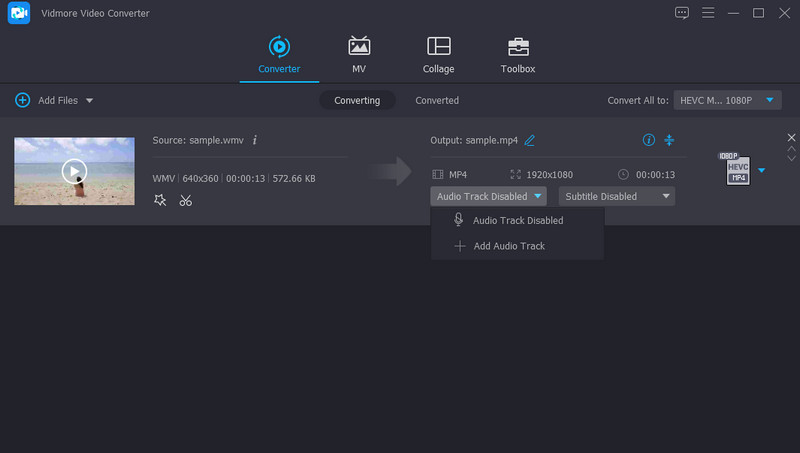Image resolution: width=800 pixels, height=453 pixels.
Task: Click the Add Files plus icon
Action: click(22, 100)
